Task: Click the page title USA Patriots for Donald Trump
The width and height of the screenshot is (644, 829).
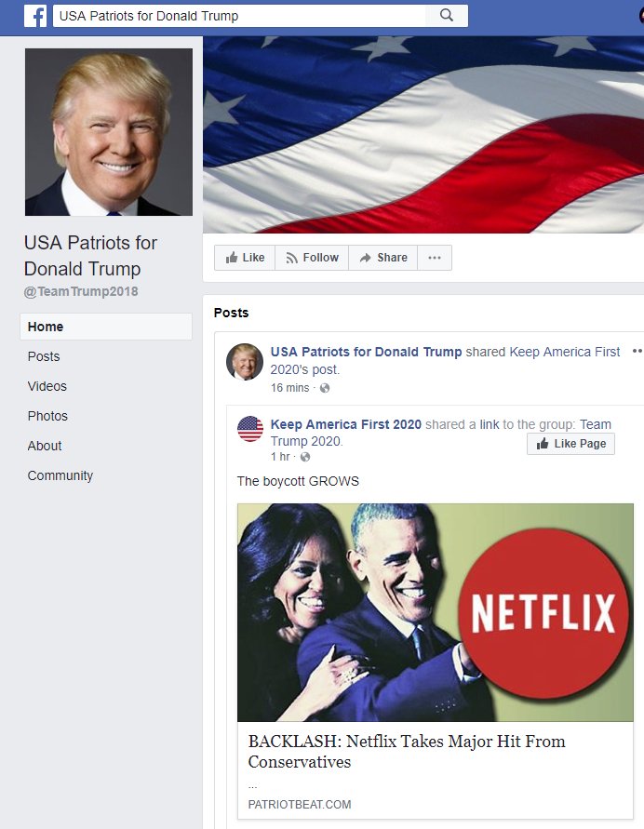Action: point(90,255)
